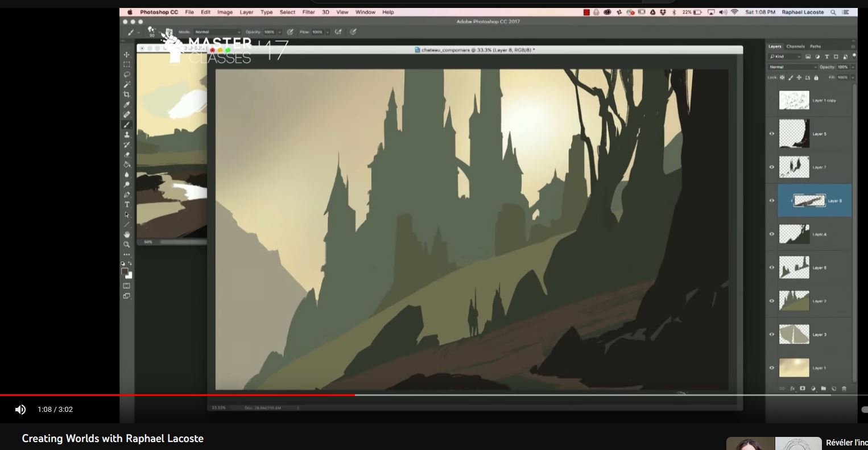Select the Lasso tool
Image resolution: width=868 pixels, height=450 pixels.
(127, 75)
